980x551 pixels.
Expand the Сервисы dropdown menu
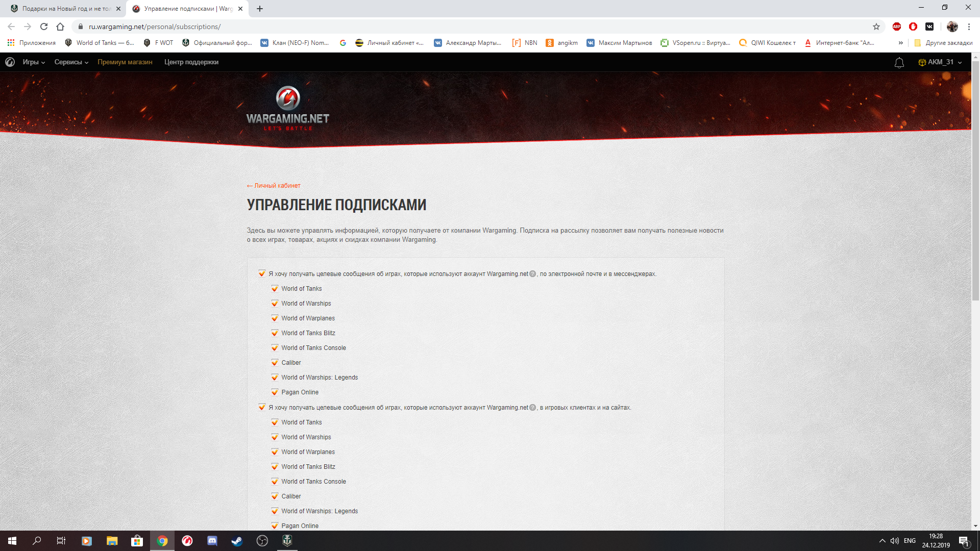point(71,62)
